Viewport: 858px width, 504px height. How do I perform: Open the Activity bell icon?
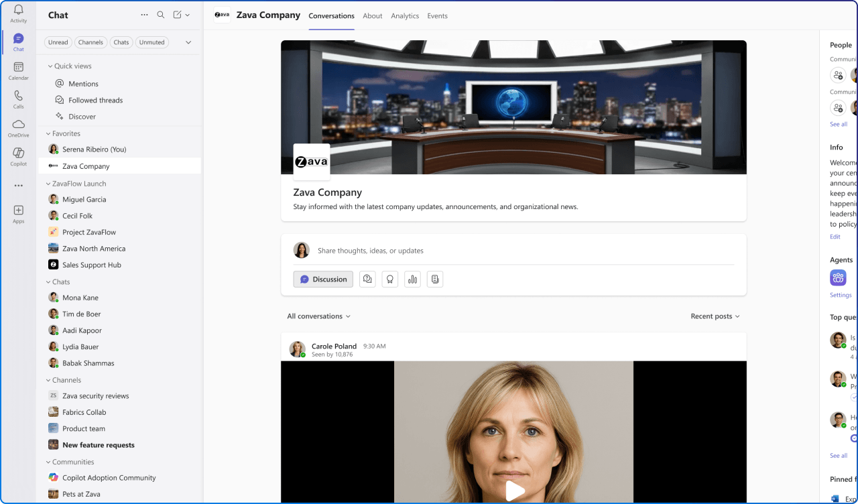click(x=18, y=13)
